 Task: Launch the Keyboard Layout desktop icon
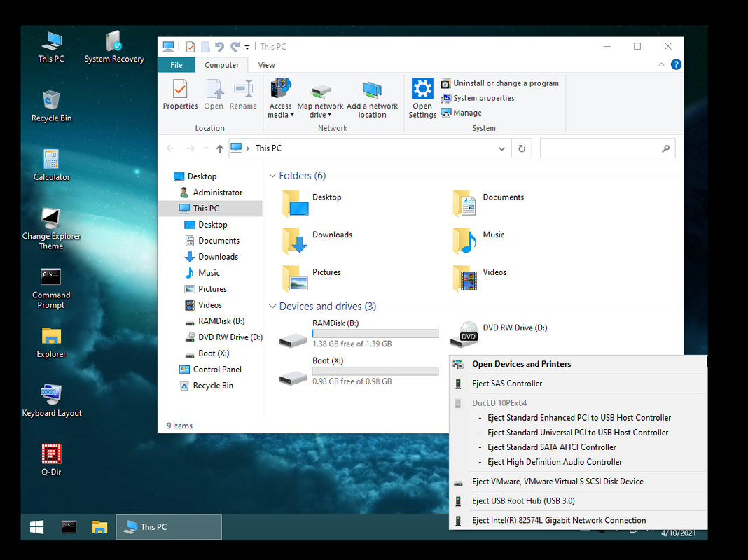click(x=51, y=402)
